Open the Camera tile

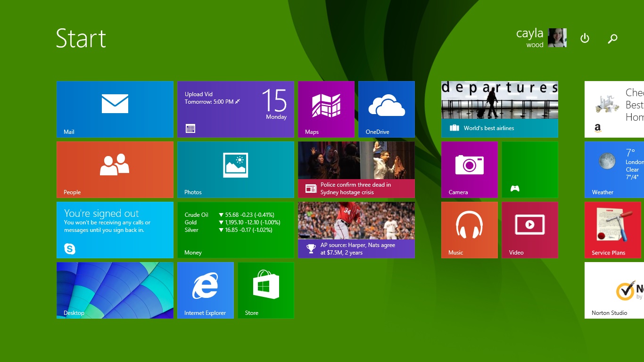(x=470, y=170)
